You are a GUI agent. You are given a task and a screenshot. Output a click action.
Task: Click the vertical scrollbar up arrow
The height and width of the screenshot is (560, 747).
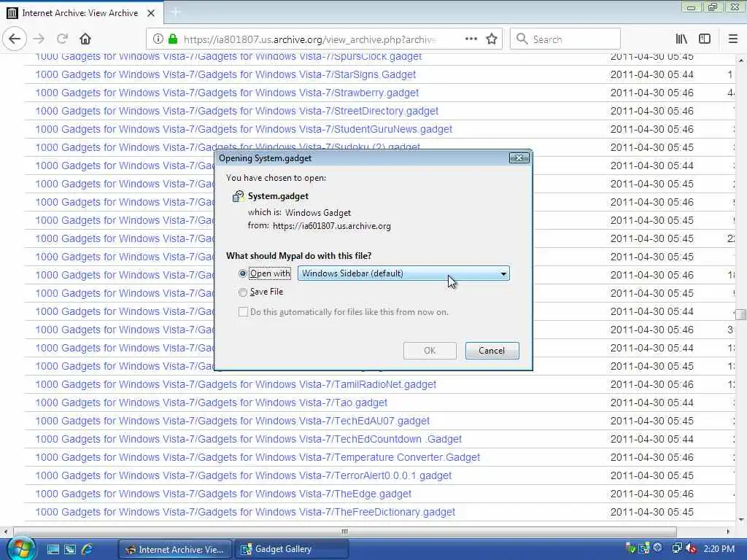[741, 61]
